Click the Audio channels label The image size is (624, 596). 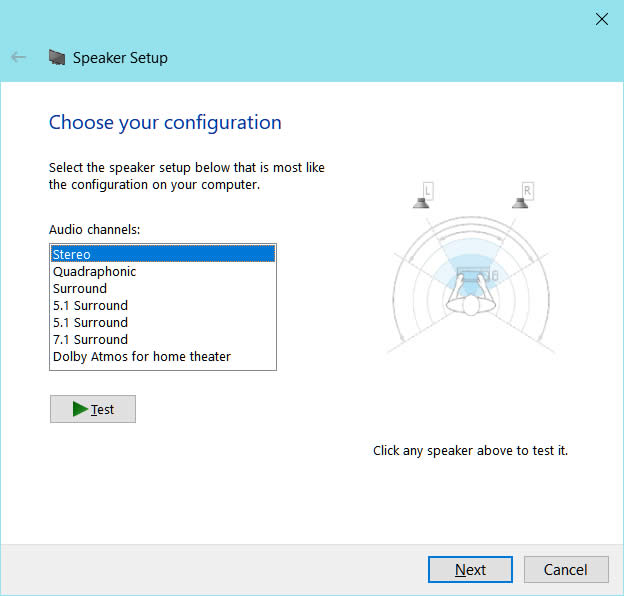click(95, 230)
